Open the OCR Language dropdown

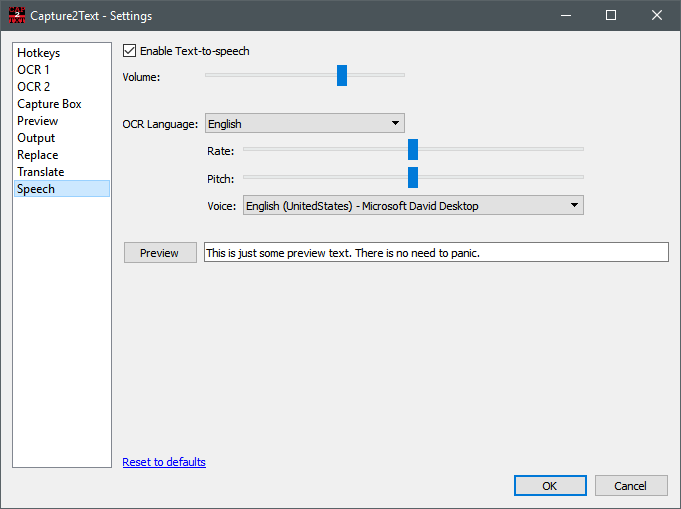pyautogui.click(x=304, y=124)
